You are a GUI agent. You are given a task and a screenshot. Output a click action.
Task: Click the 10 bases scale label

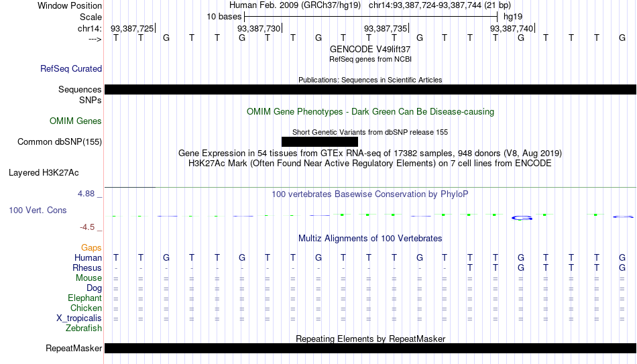point(224,17)
